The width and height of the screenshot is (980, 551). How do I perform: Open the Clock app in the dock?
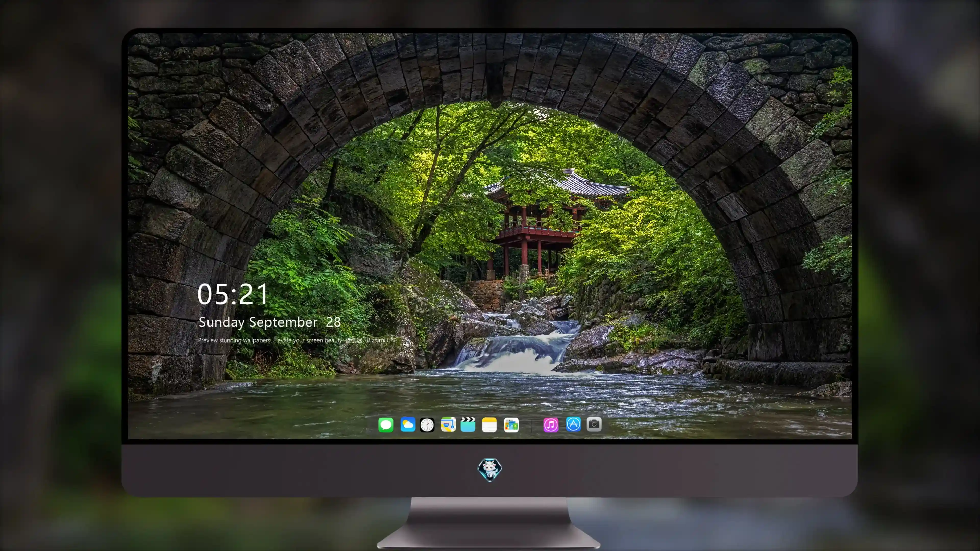coord(427,425)
